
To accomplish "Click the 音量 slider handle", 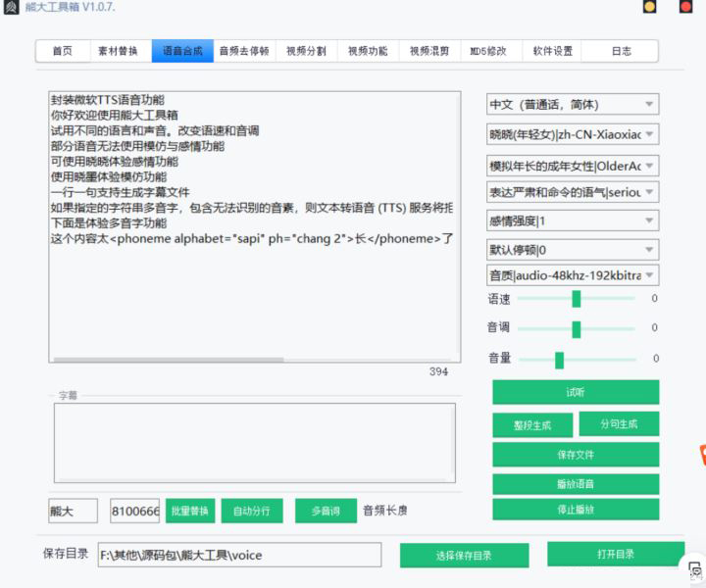I will pyautogui.click(x=559, y=360).
